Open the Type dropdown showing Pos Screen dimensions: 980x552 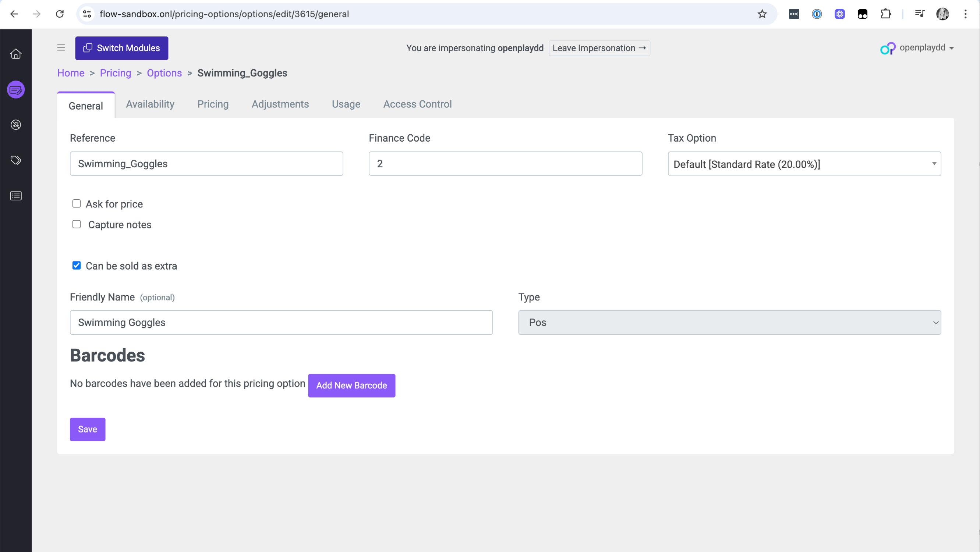coord(730,323)
